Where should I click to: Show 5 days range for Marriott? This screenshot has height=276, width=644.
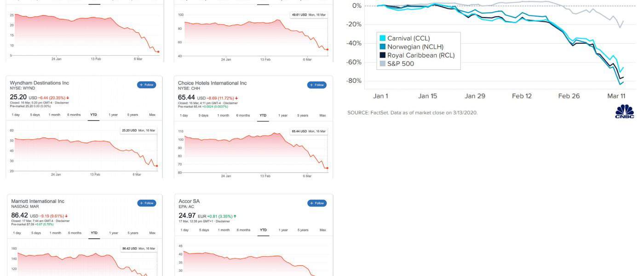(x=36, y=233)
